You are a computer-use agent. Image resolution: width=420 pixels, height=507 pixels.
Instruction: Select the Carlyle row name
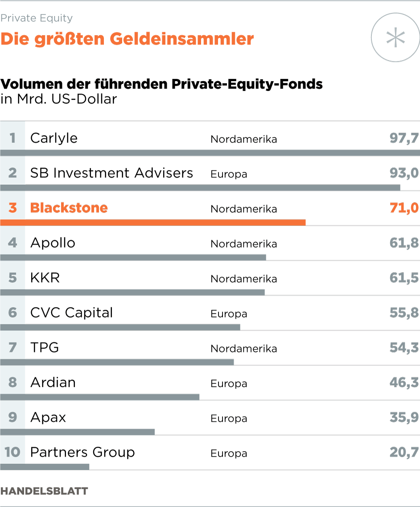(x=54, y=138)
